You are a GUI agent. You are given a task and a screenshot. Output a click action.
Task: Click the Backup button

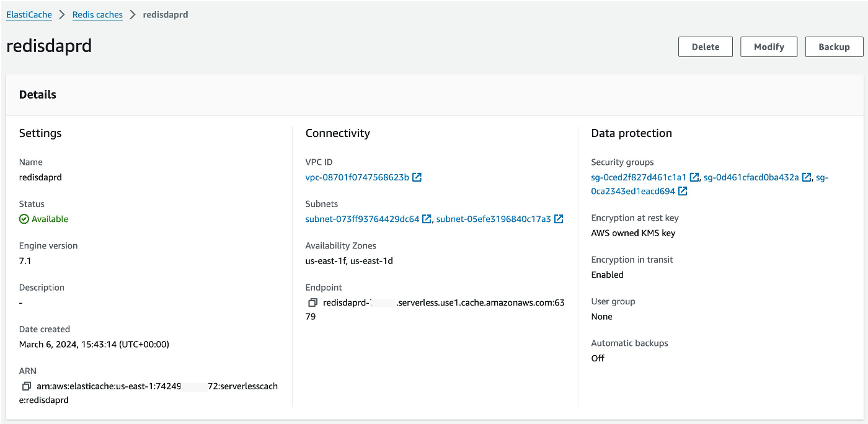tap(834, 47)
